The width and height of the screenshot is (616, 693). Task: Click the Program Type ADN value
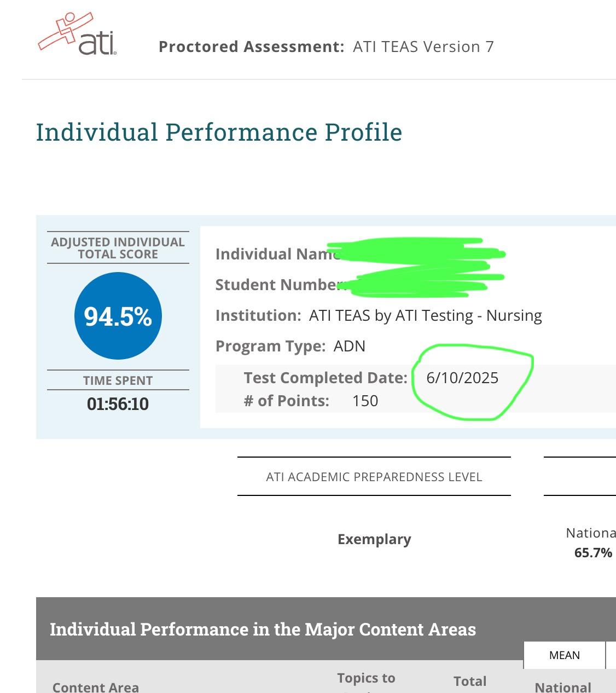[350, 347]
